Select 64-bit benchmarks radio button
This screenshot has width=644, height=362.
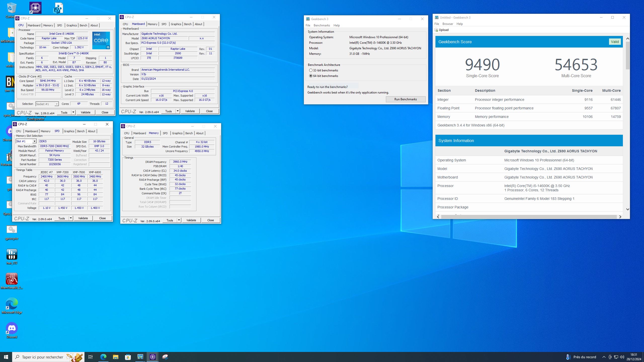[311, 76]
